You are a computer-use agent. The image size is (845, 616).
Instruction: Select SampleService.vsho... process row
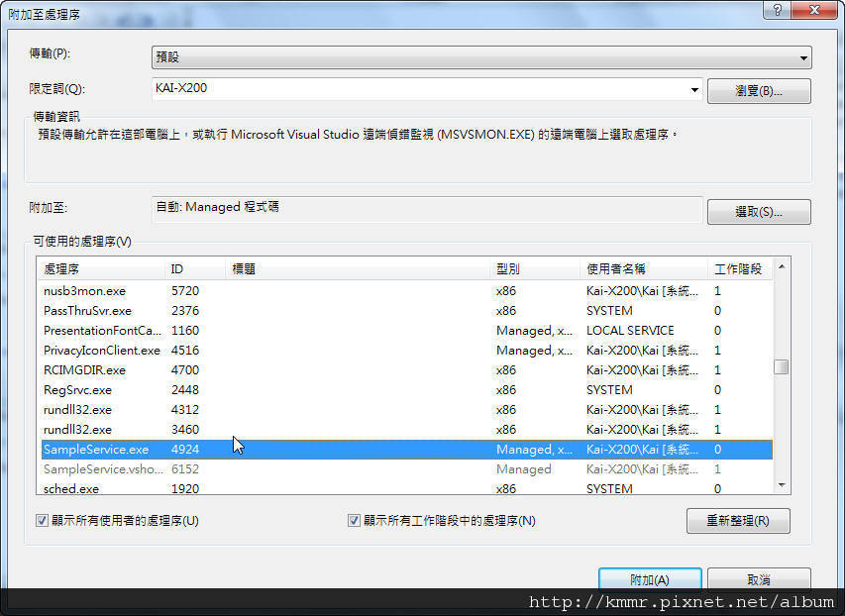point(407,469)
